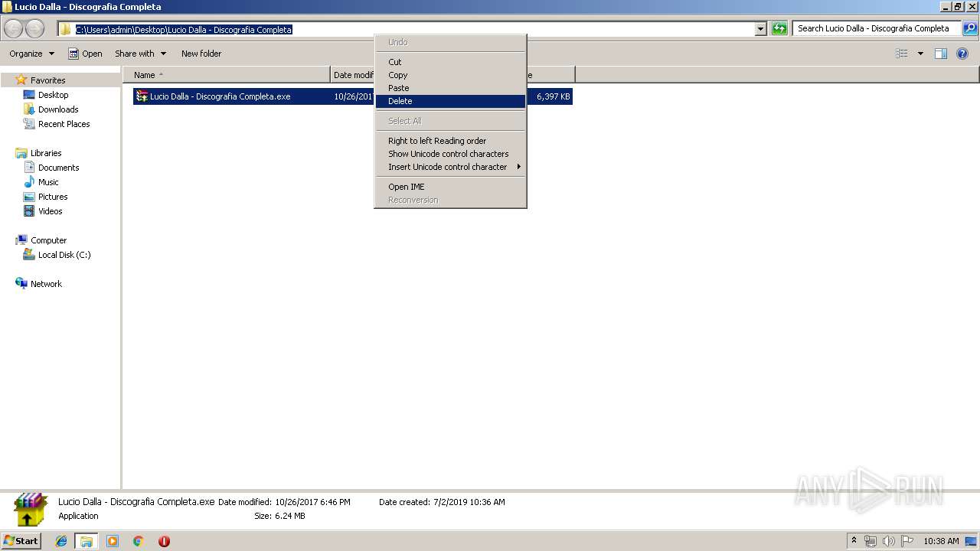Choose Delete from the context menu
This screenshot has width=980, height=551.
click(450, 101)
